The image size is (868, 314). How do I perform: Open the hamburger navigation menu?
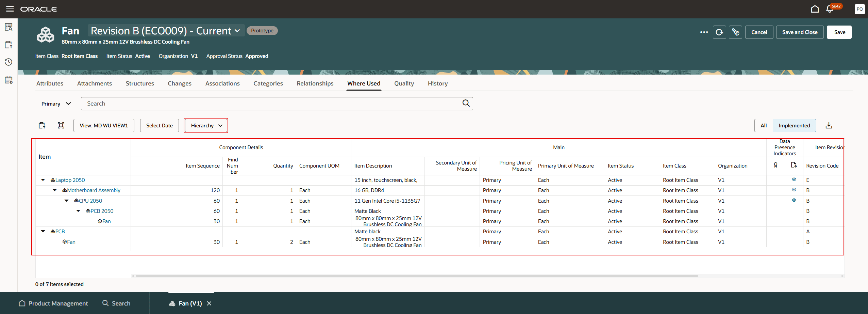coord(10,9)
